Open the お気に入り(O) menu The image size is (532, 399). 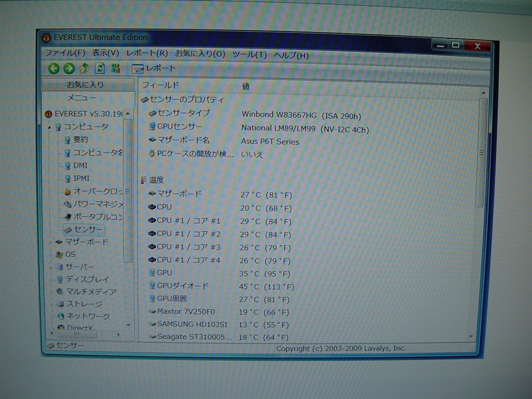[200, 54]
